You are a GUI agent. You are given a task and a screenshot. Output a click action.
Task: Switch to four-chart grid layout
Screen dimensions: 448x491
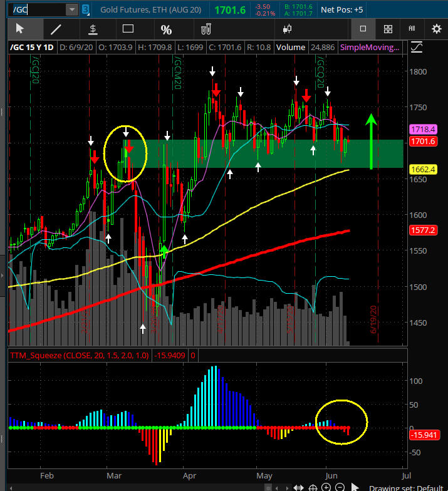tap(388, 29)
